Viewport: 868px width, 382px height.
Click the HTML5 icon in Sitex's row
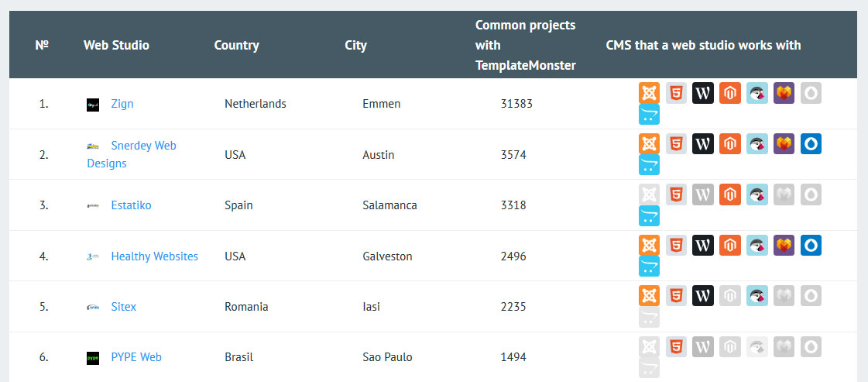(x=676, y=296)
